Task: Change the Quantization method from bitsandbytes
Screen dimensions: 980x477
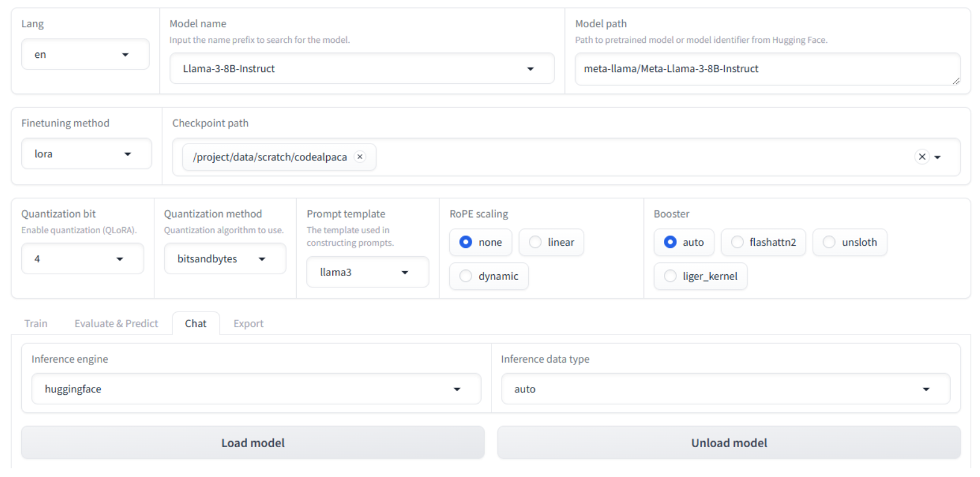Action: pyautogui.click(x=225, y=259)
